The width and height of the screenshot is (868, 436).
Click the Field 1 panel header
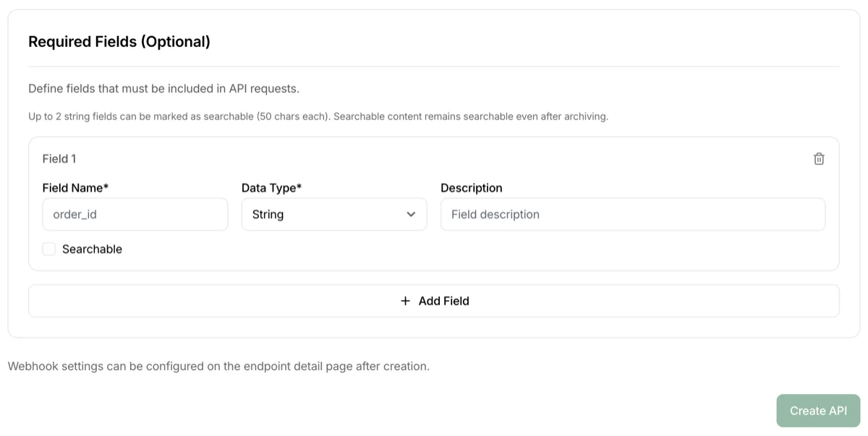click(x=59, y=158)
